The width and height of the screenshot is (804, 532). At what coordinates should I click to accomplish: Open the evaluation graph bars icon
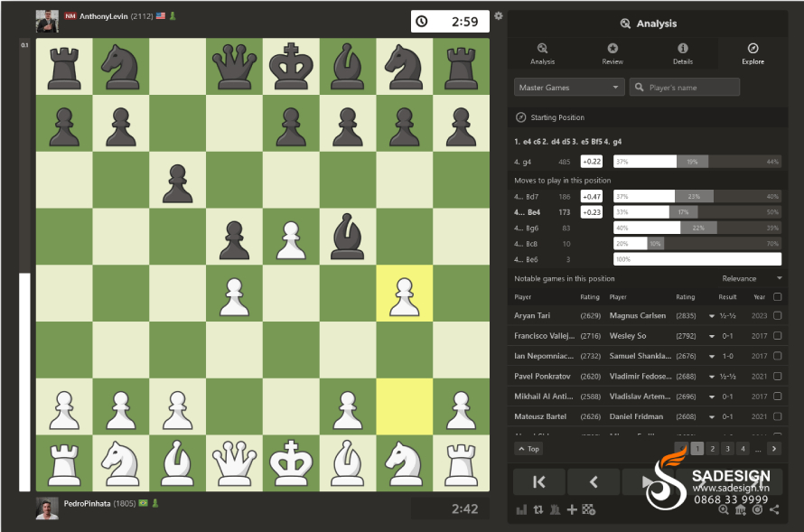[x=521, y=509]
